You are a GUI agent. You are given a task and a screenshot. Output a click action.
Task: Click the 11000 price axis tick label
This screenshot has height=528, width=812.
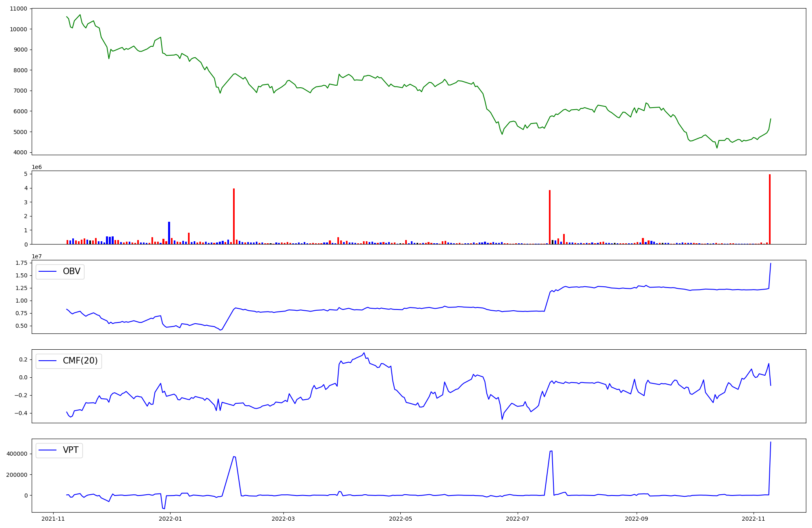pos(18,9)
